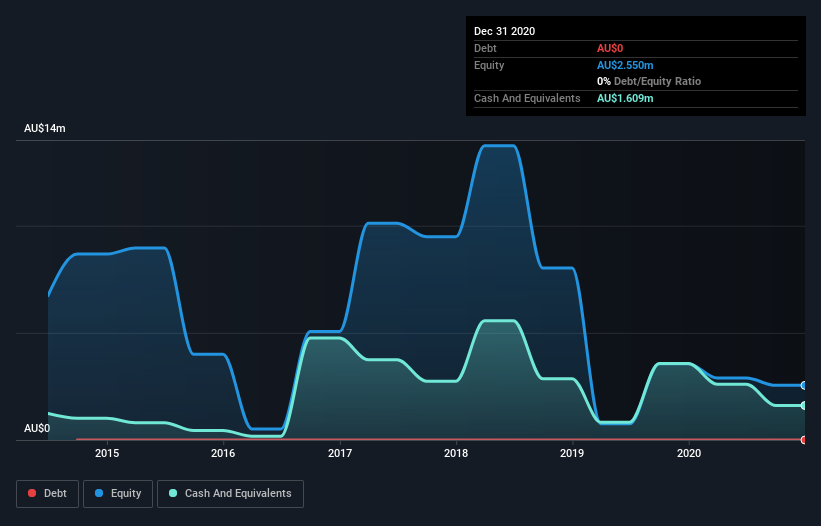Click the AU$0 y-axis label

click(x=37, y=428)
